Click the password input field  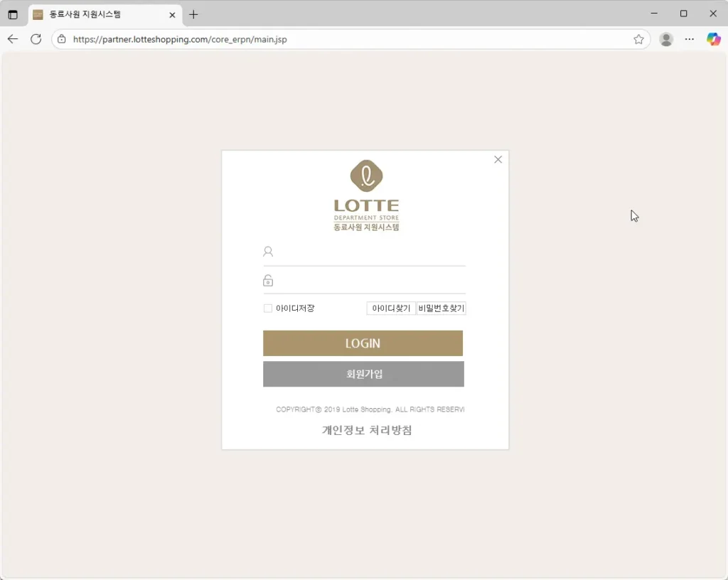(x=370, y=280)
